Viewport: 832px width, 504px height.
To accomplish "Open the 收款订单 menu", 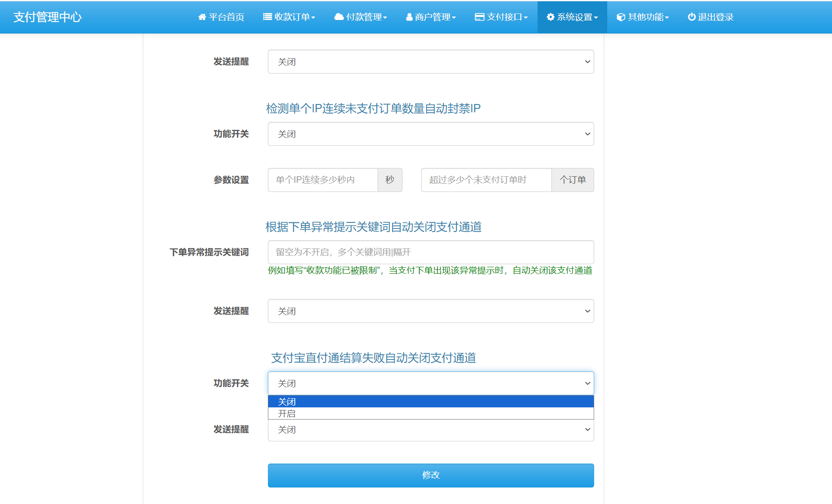I will coord(290,17).
